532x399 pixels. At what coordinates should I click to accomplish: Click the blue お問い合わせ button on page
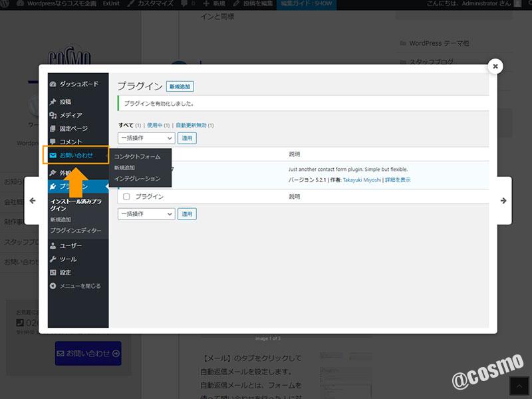coord(88,354)
